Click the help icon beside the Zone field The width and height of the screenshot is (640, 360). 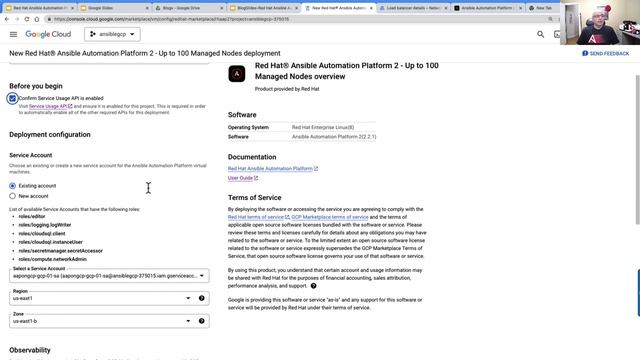(202, 321)
